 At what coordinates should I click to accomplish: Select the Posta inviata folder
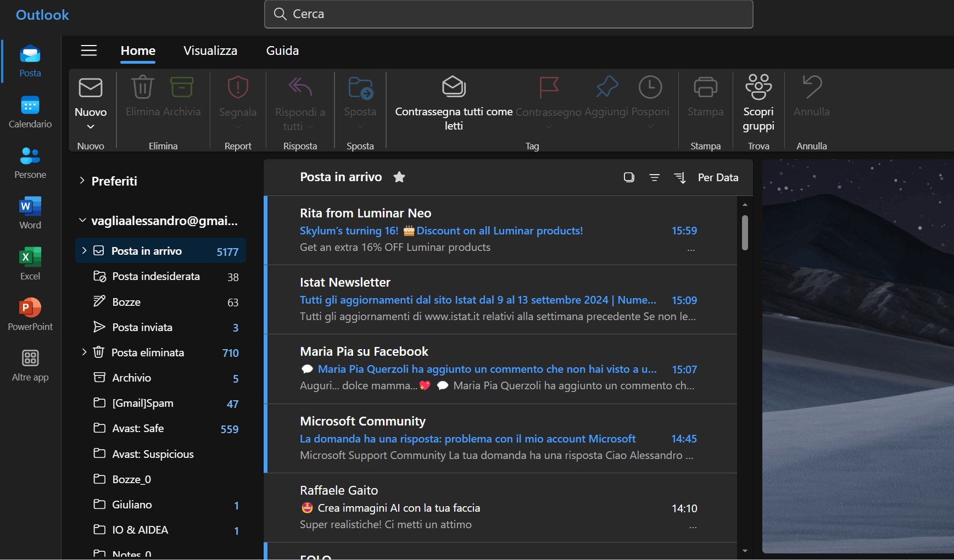[x=160, y=327]
